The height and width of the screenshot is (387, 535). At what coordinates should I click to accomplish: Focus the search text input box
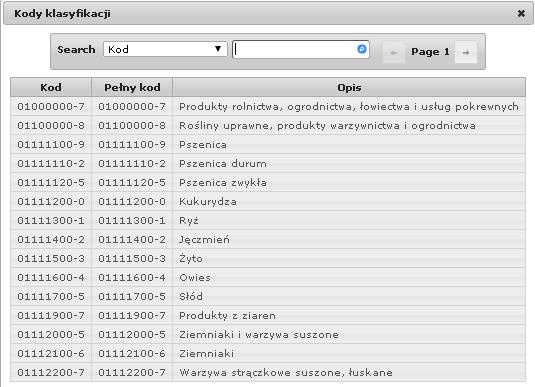point(300,49)
